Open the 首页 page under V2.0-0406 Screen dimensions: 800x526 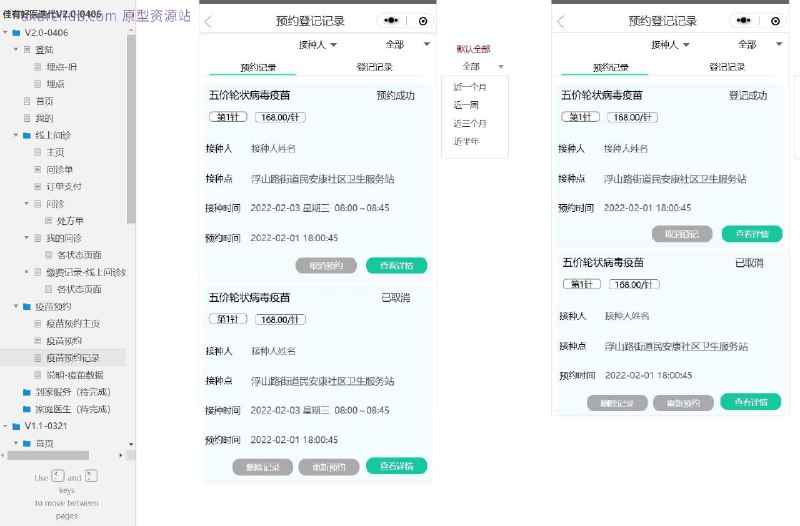pos(44,101)
